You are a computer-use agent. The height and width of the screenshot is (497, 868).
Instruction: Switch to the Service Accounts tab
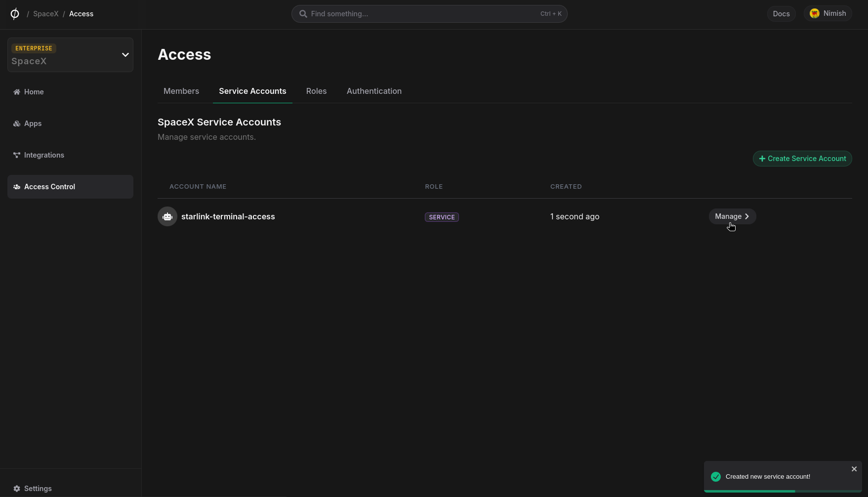(252, 91)
